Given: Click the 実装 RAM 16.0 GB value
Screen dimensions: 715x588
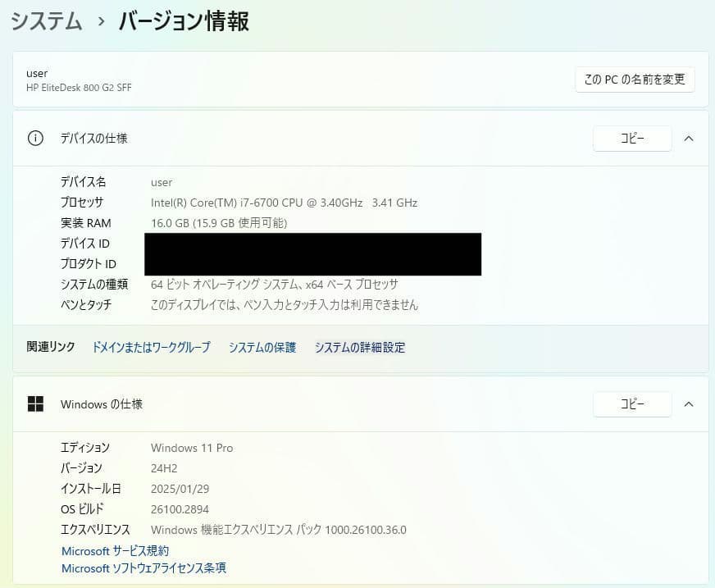Looking at the screenshot, I should tap(218, 222).
